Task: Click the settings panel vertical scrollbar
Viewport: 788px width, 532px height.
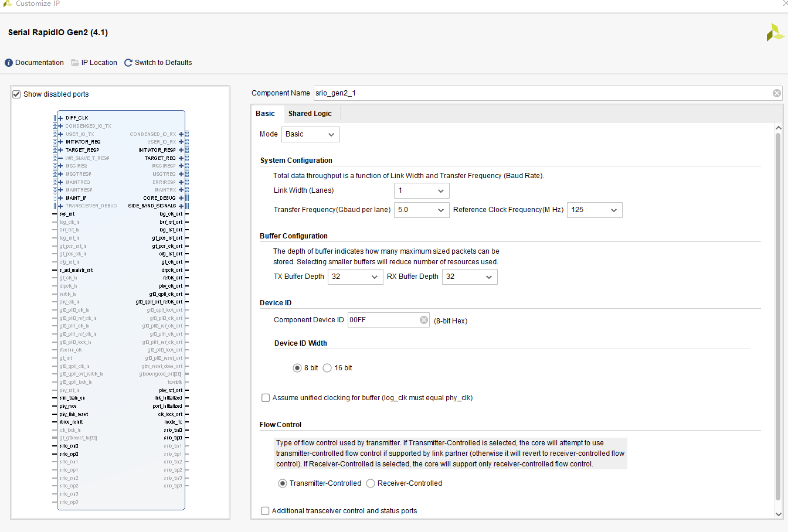Action: (778, 316)
